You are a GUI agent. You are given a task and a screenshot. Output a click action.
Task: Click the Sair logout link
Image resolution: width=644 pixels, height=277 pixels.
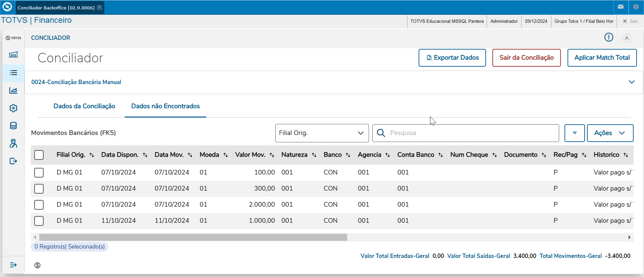pyautogui.click(x=630, y=21)
